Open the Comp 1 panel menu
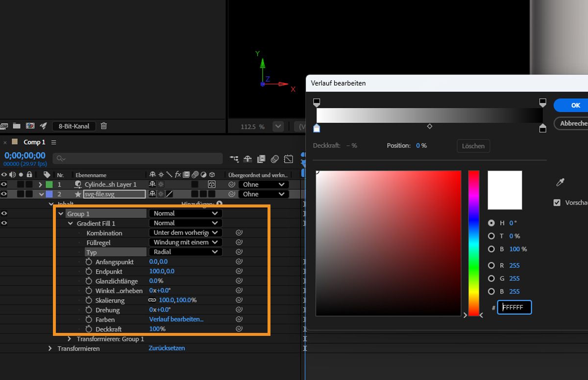 [x=54, y=142]
